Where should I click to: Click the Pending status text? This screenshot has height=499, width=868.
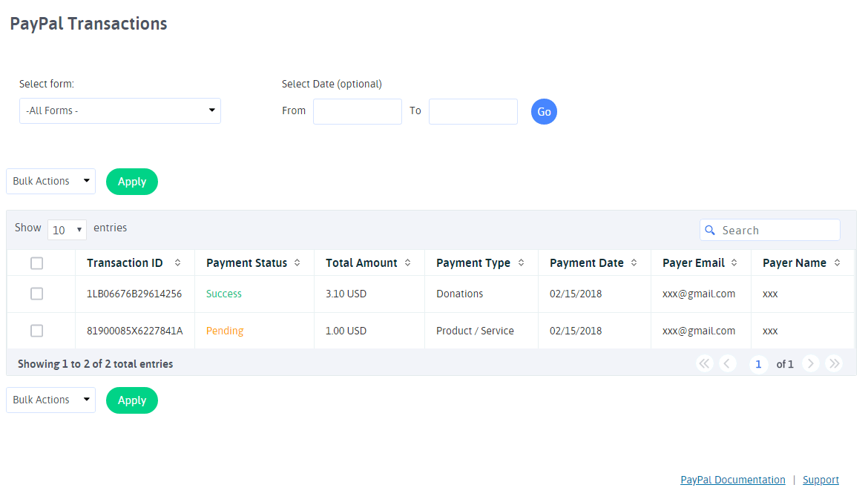[225, 331]
